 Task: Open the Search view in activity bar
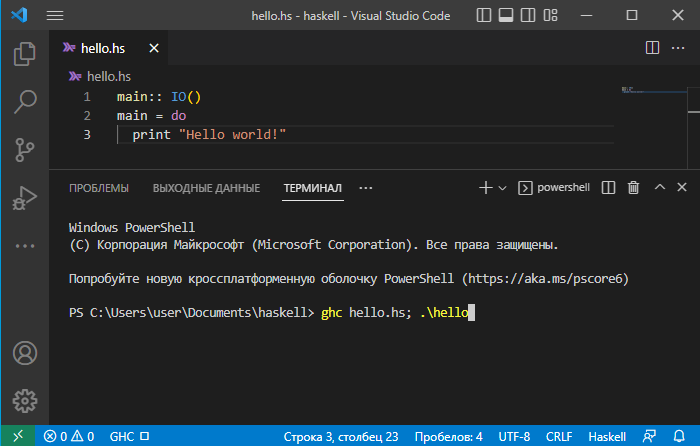25,102
